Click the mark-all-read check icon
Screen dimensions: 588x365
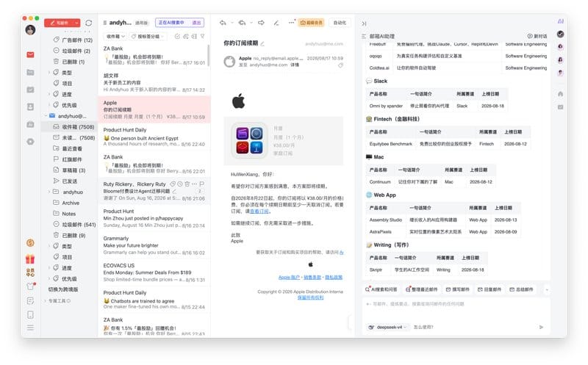pyautogui.click(x=177, y=36)
